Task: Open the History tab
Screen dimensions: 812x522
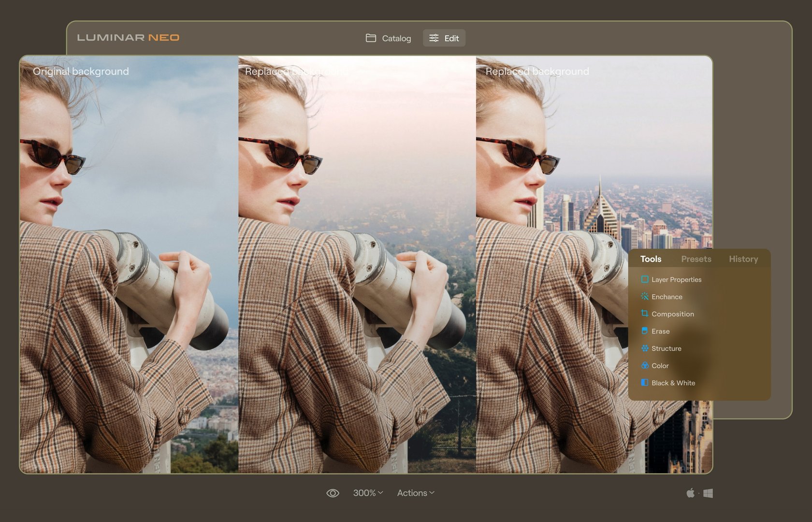Action: (x=743, y=259)
